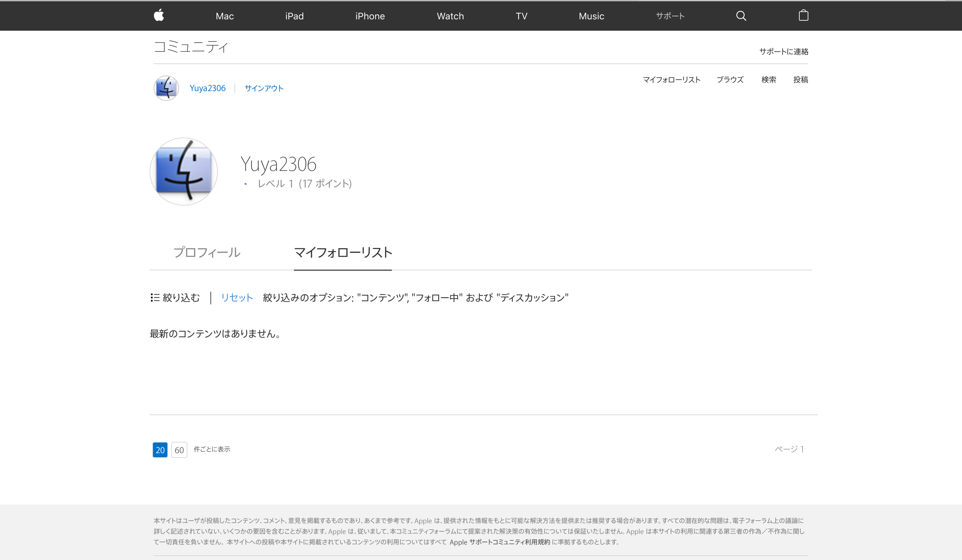This screenshot has height=560, width=962.
Task: Open the Yuya2306 username link
Action: [208, 88]
